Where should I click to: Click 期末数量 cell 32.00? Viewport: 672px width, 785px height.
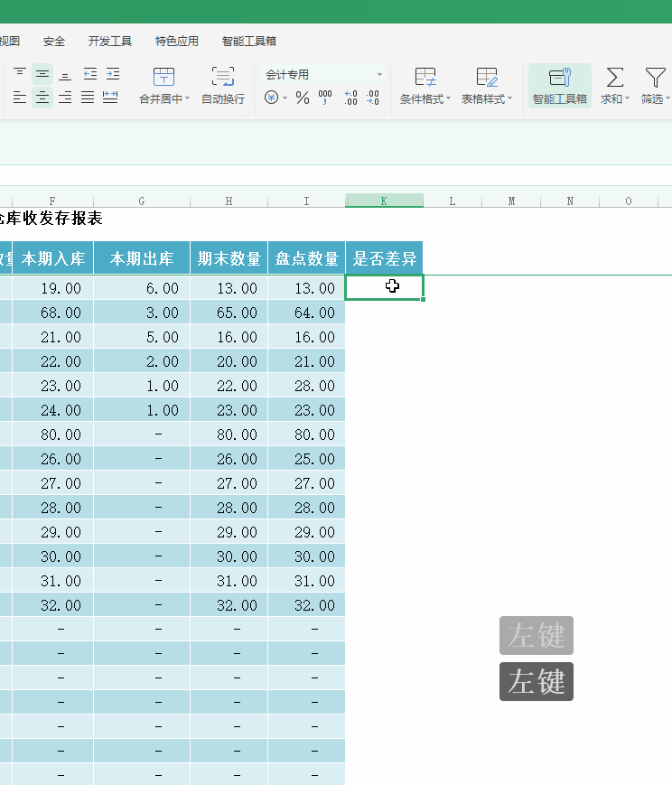[229, 605]
